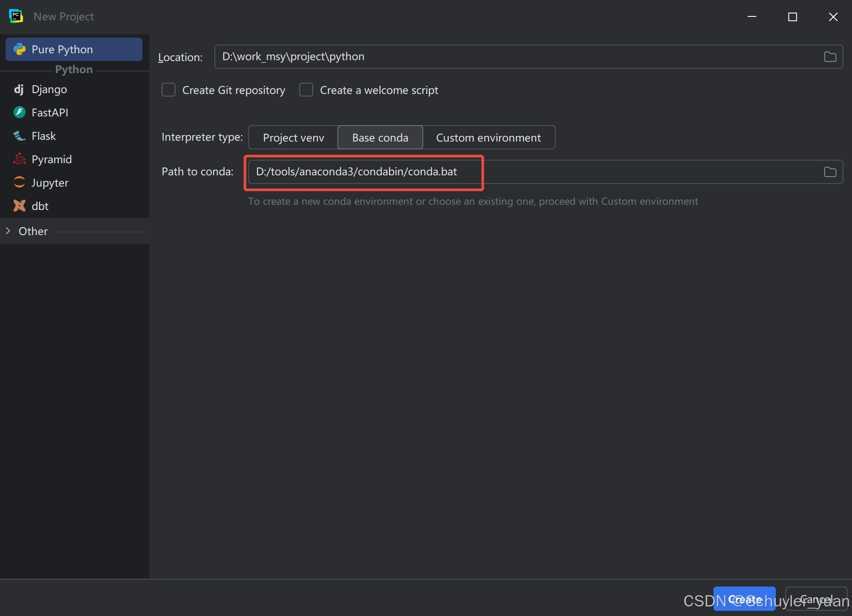Select Base conda interpreter type
Screen dimensions: 852x616
[380, 138]
